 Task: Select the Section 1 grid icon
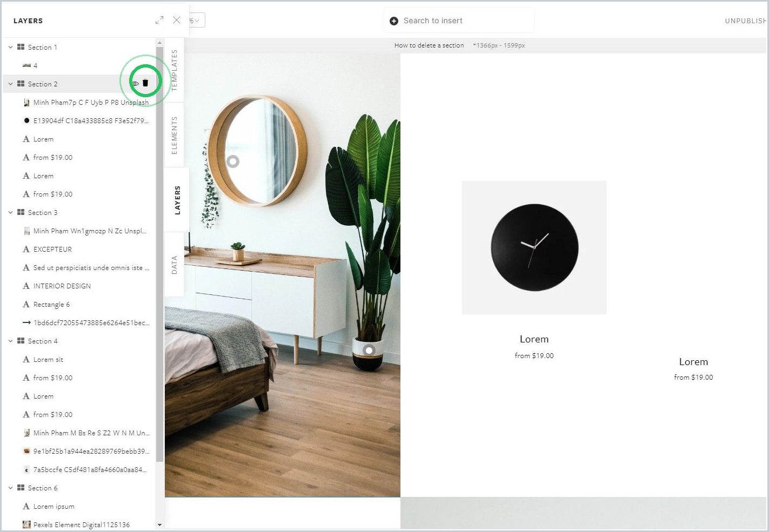(21, 47)
